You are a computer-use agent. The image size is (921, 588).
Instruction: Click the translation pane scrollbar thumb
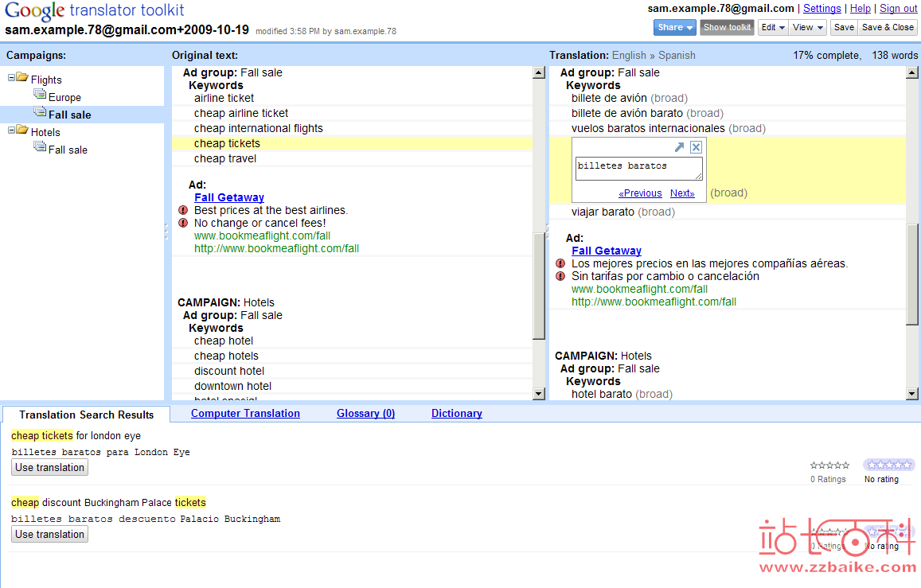pyautogui.click(x=911, y=274)
